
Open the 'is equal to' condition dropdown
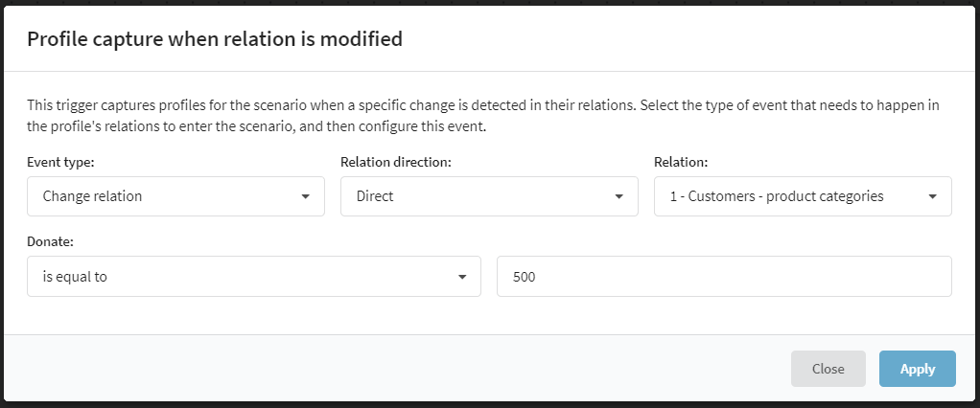pyautogui.click(x=254, y=277)
